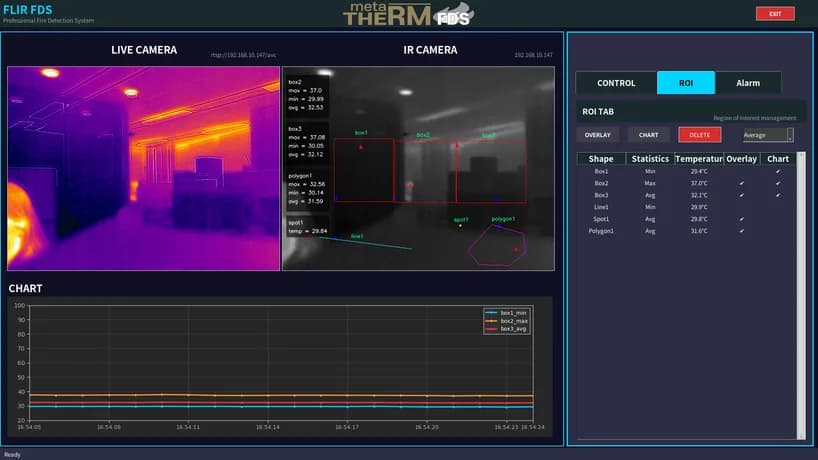Select the Box3 row in shape table
Screen dimensions: 818x460
tap(687, 195)
